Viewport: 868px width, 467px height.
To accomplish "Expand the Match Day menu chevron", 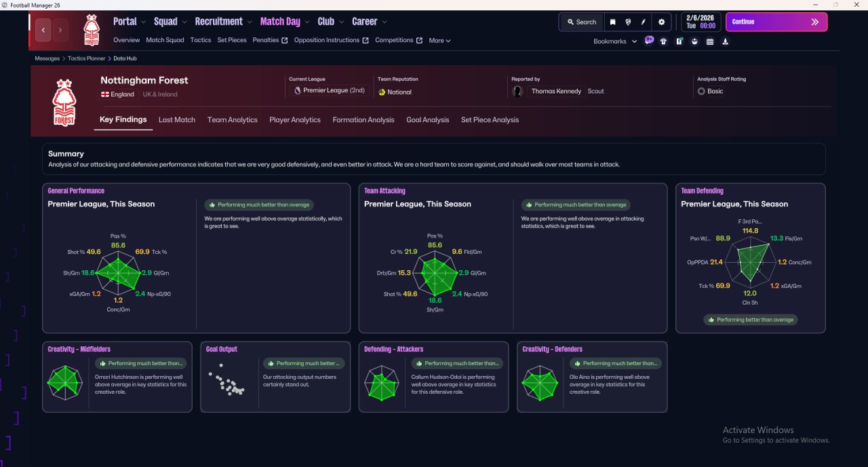I will pos(308,22).
